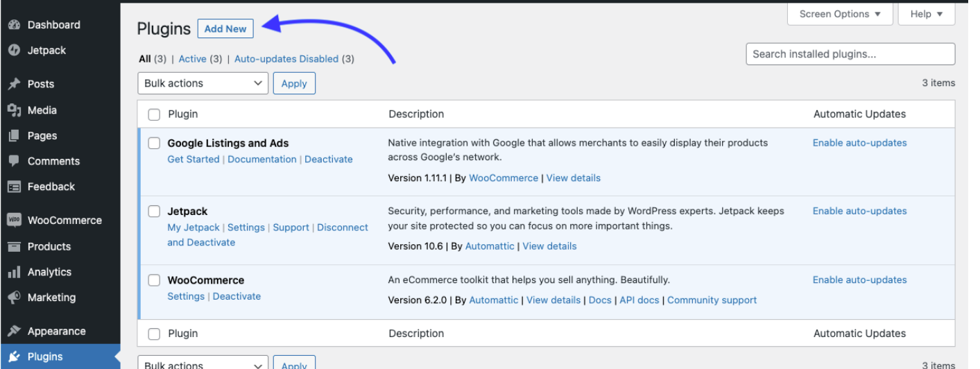Deactivate the WooCommerce plugin
This screenshot has width=980, height=369.
point(237,296)
